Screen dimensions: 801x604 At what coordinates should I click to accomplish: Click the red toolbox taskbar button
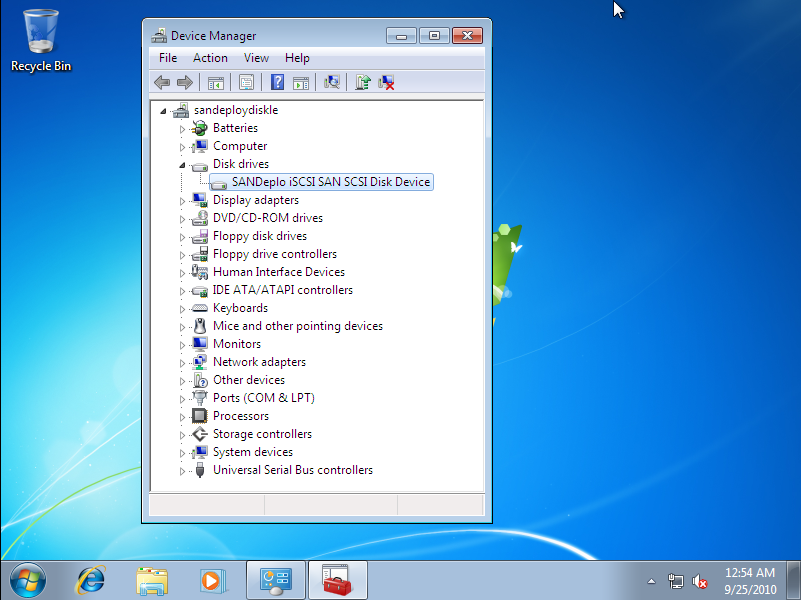pyautogui.click(x=337, y=580)
